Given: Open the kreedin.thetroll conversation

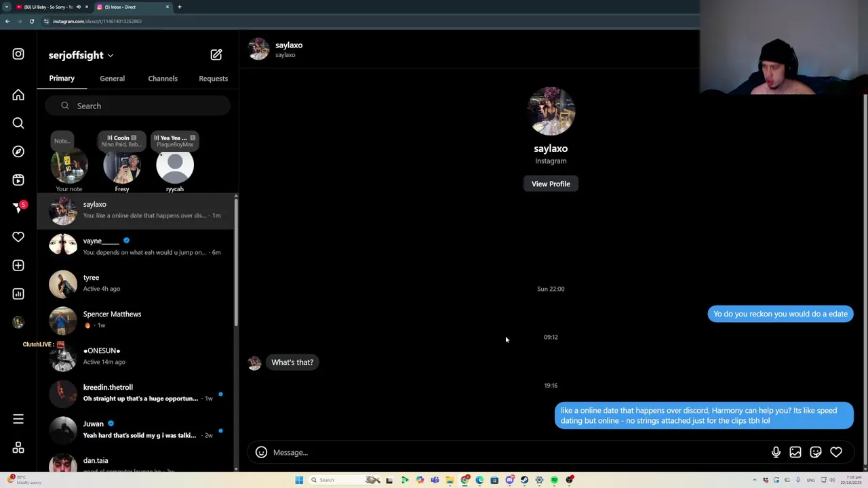Looking at the screenshot, I should 136,393.
